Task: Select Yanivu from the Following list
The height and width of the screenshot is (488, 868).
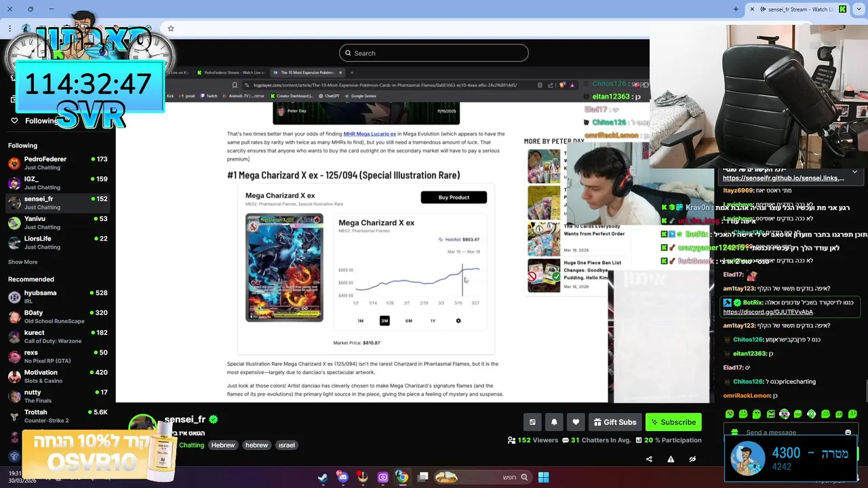Action: coord(58,223)
